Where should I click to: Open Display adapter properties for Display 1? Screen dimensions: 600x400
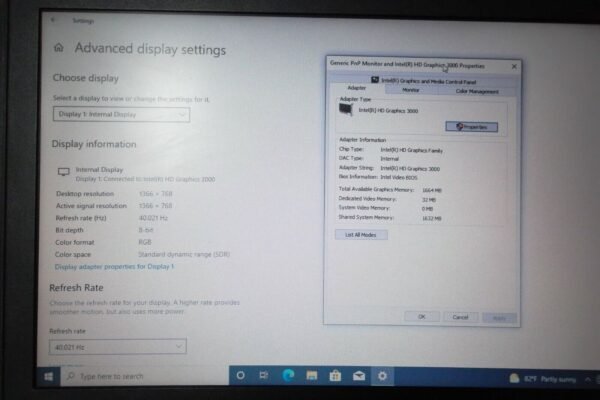[114, 266]
